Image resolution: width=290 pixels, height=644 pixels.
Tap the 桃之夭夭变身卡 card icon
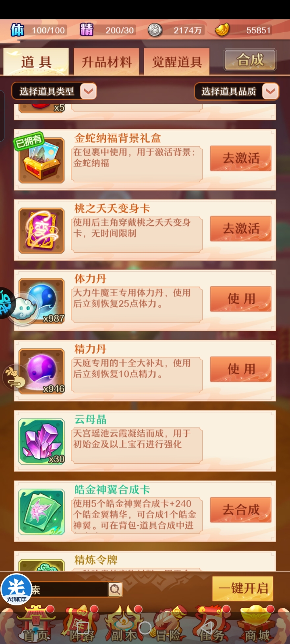pos(42,230)
